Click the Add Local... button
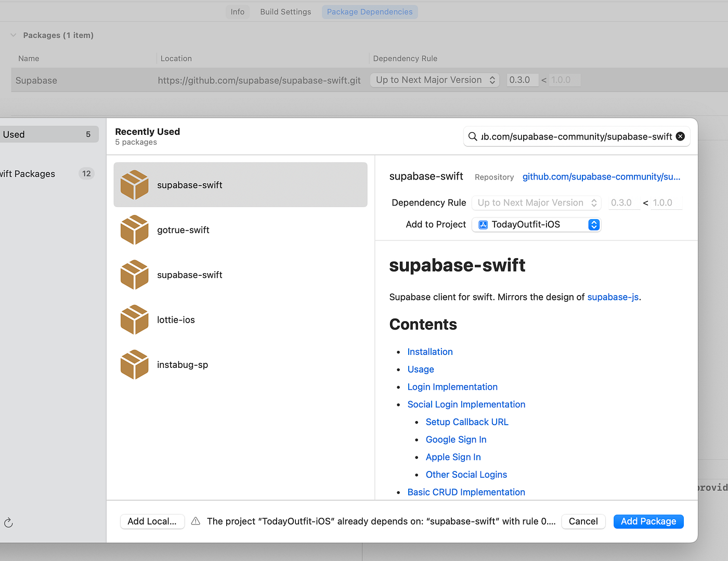The image size is (728, 561). tap(152, 521)
